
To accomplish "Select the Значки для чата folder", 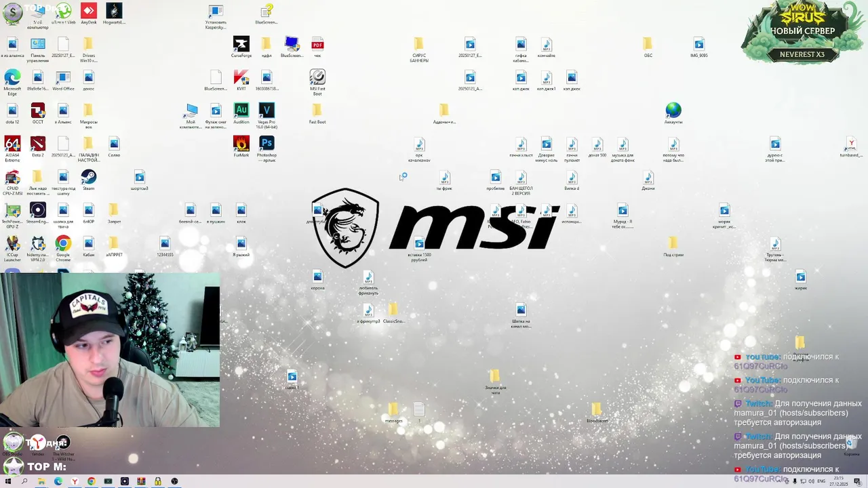I will point(495,382).
